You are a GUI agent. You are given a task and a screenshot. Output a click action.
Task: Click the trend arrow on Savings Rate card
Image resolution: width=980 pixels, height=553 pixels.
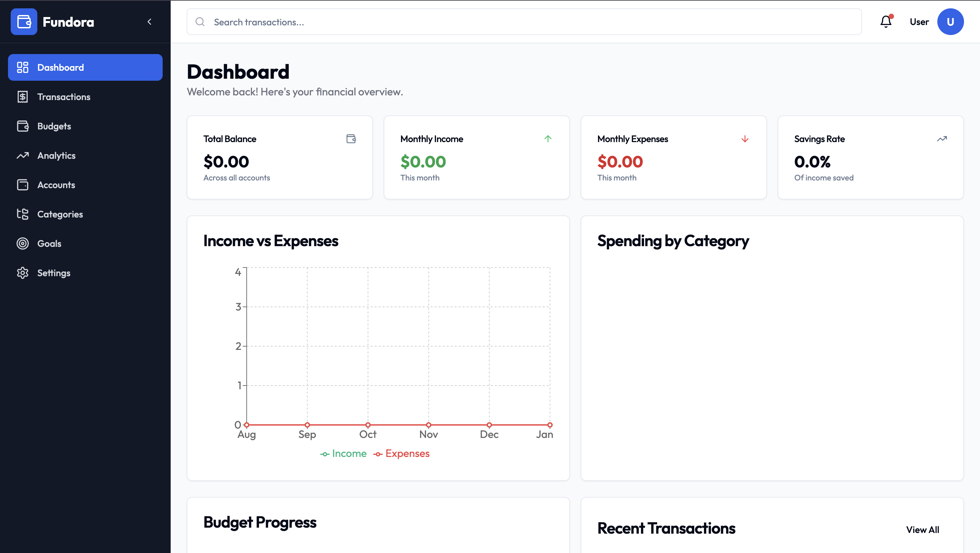pyautogui.click(x=942, y=138)
